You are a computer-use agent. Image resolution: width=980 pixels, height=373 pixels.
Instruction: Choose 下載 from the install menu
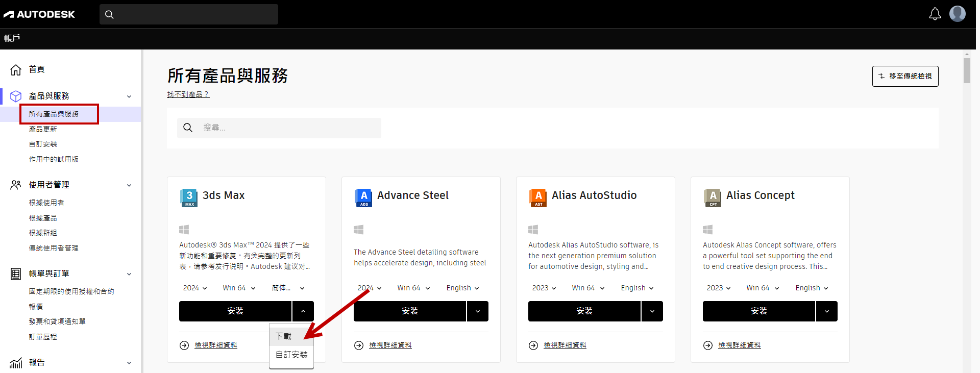(x=284, y=336)
